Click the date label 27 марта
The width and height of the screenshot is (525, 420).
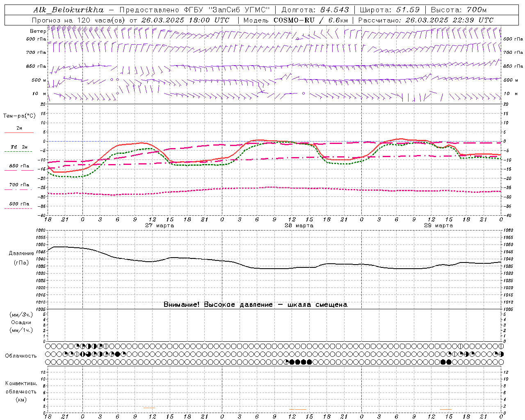coord(160,226)
